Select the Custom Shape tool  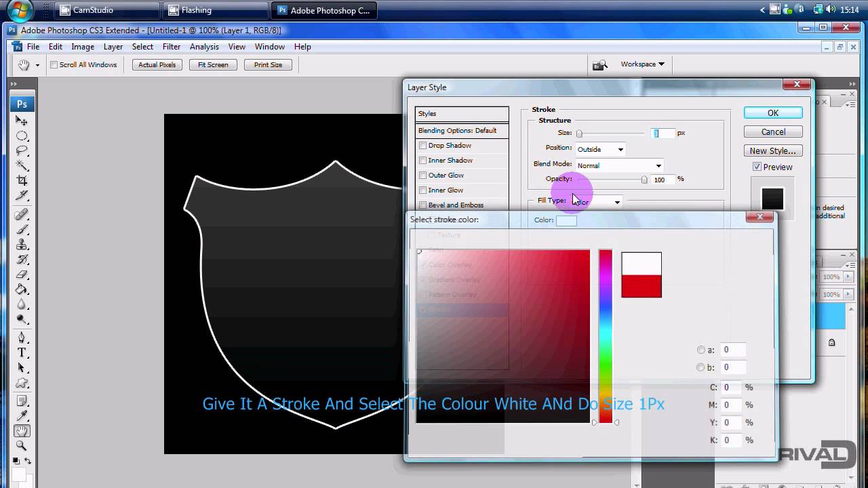point(22,382)
